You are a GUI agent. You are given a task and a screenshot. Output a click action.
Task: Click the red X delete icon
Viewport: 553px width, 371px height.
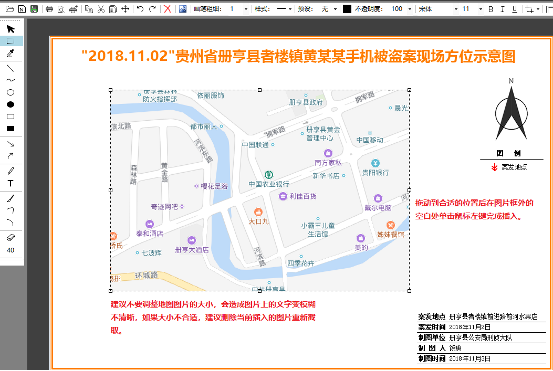click(168, 9)
